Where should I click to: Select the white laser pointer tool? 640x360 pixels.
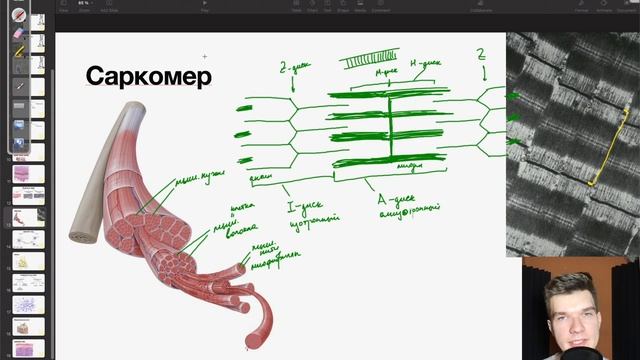click(19, 87)
